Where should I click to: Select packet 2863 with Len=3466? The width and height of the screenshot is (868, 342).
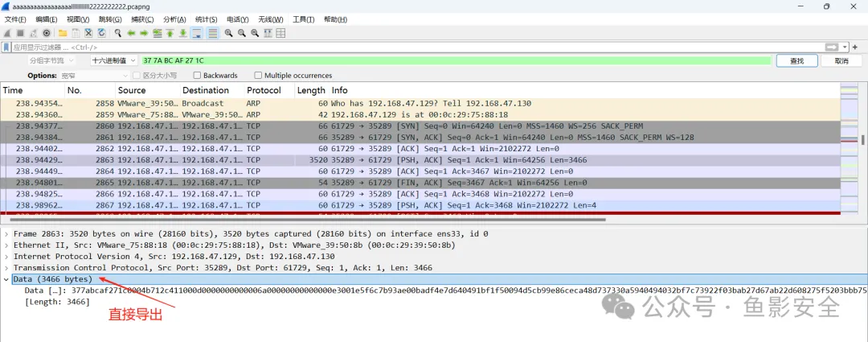pyautogui.click(x=420, y=160)
